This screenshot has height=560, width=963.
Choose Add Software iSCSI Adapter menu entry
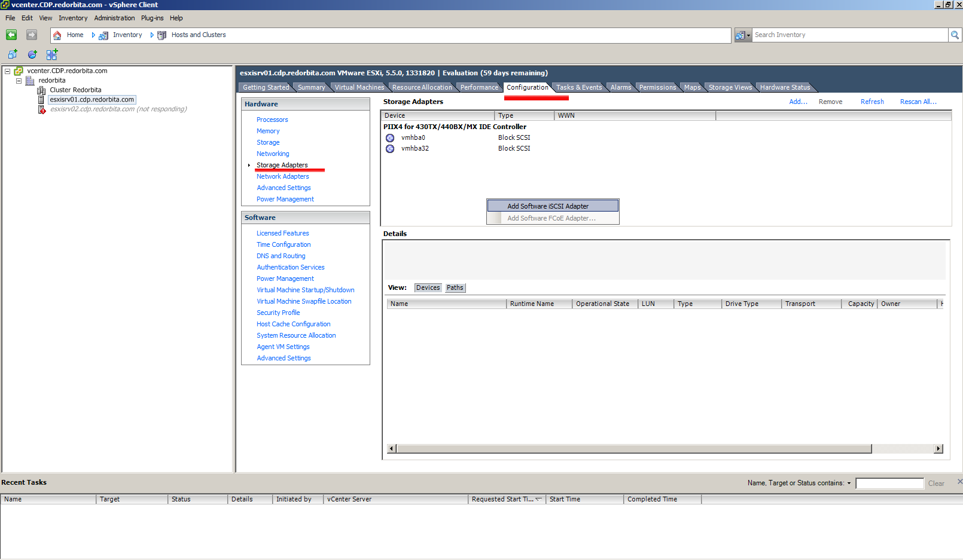point(548,206)
